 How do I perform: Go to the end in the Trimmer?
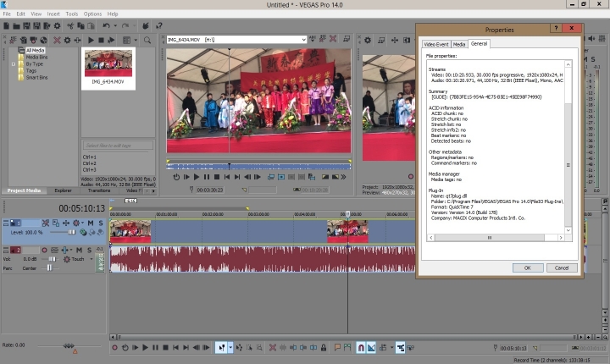click(237, 177)
